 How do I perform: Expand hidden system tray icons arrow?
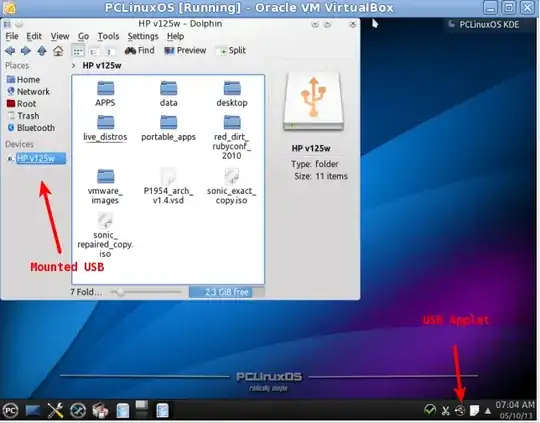pos(488,411)
